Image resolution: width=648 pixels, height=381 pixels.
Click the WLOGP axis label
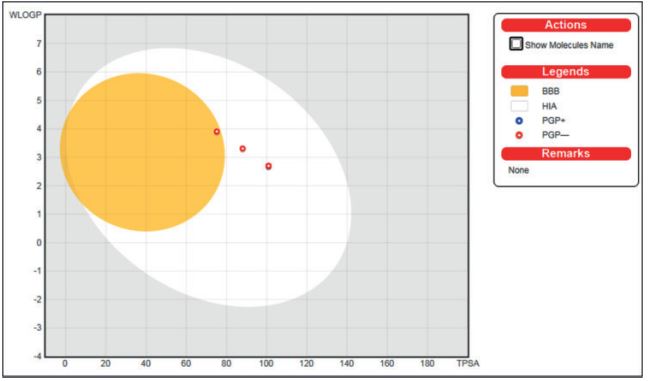coord(25,15)
